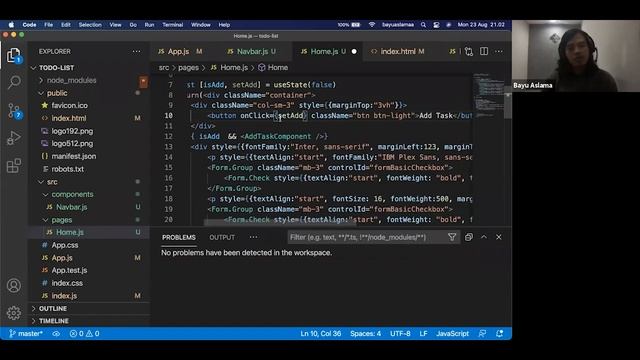This screenshot has width=640, height=360.
Task: Open the File menu
Action: pyautogui.click(x=49, y=25)
